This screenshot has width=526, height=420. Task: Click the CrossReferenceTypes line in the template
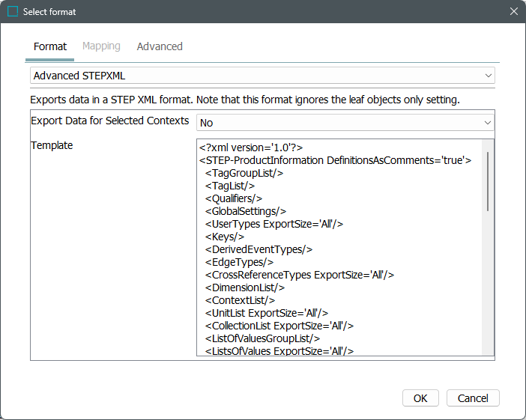300,275
